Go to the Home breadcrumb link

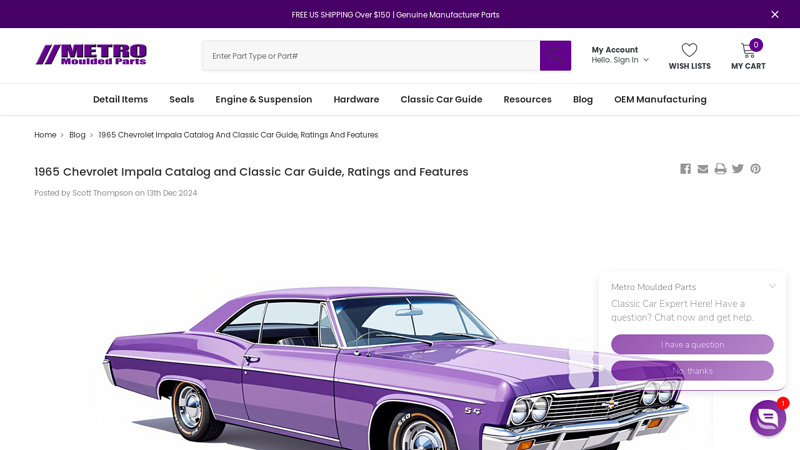45,135
